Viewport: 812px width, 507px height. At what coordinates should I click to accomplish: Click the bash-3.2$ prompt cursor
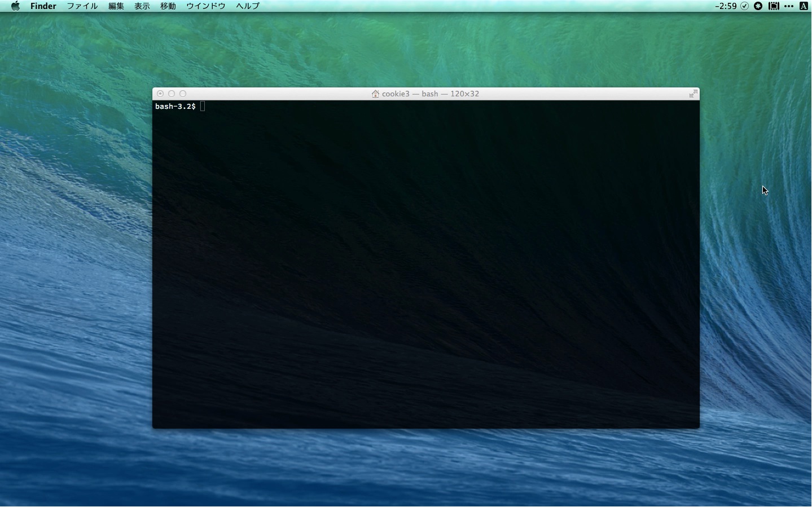coord(203,107)
